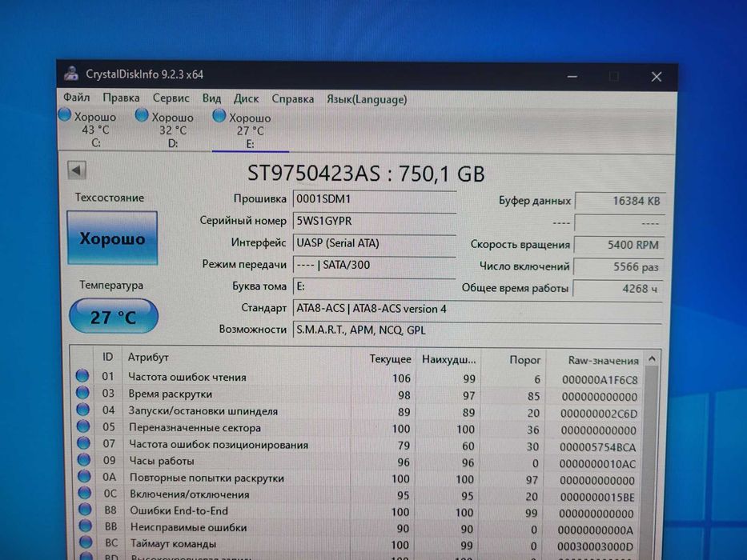Click the Буква тома field E:

coord(375,286)
